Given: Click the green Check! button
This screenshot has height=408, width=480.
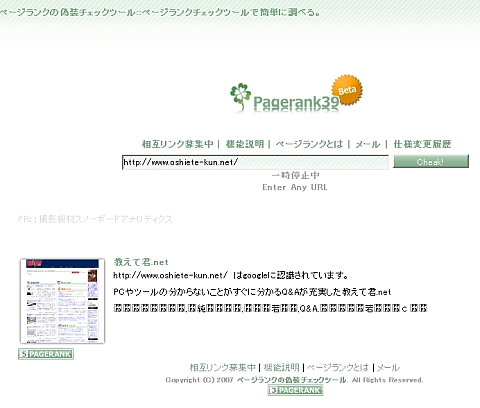Looking at the screenshot, I should pyautogui.click(x=431, y=161).
